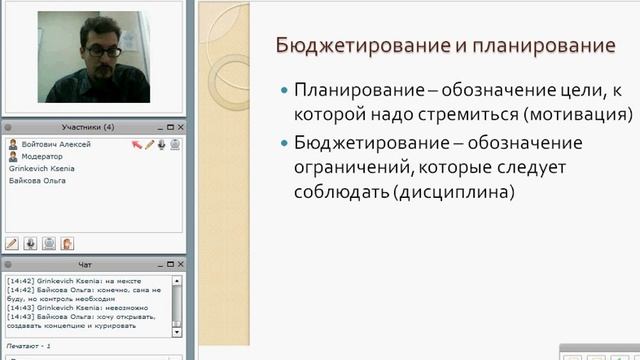Click the pencil drawing button below participants list
This screenshot has width=640, height=360.
(12, 244)
